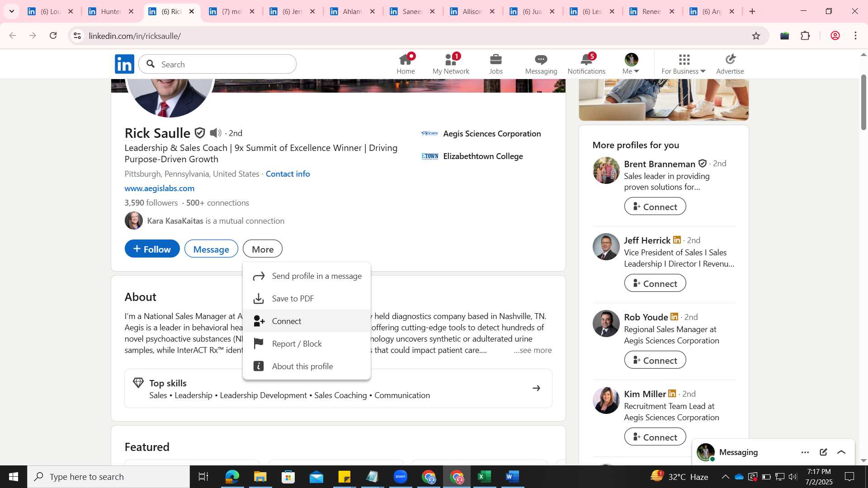The height and width of the screenshot is (488, 868).
Task: Open Chrome profile icon
Action: (835, 36)
